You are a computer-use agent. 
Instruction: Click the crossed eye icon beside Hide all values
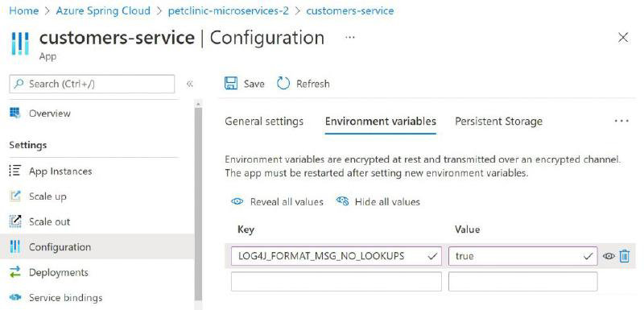342,201
